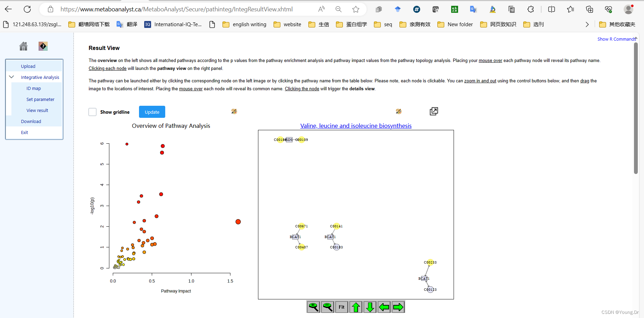
Task: Expand Show R Commands
Action: [x=617, y=39]
